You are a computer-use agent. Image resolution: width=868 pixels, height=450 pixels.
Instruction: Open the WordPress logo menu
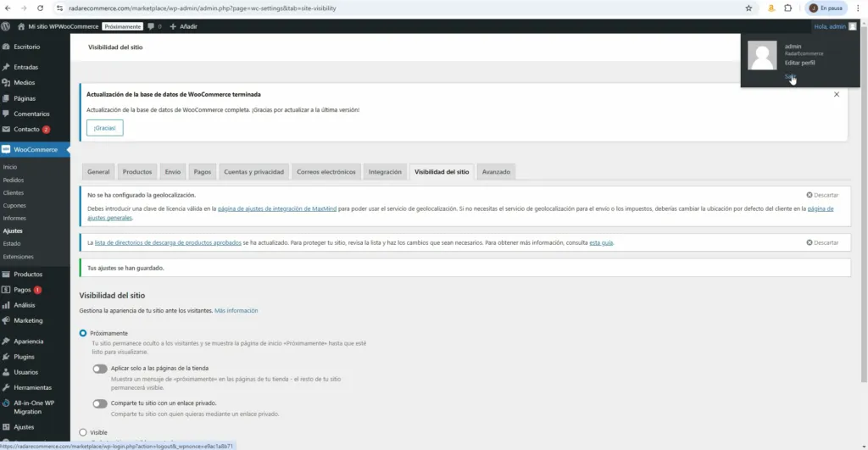[x=6, y=26]
